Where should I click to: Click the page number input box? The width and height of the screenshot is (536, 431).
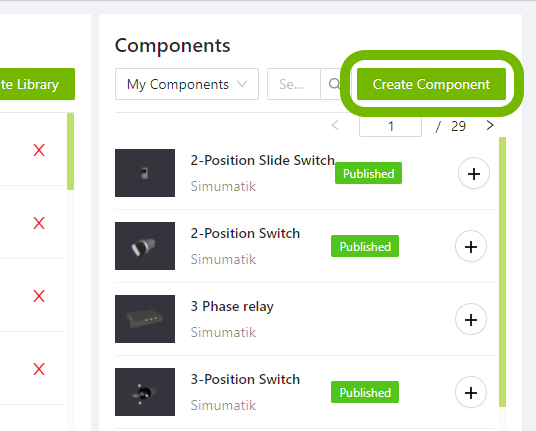(390, 126)
